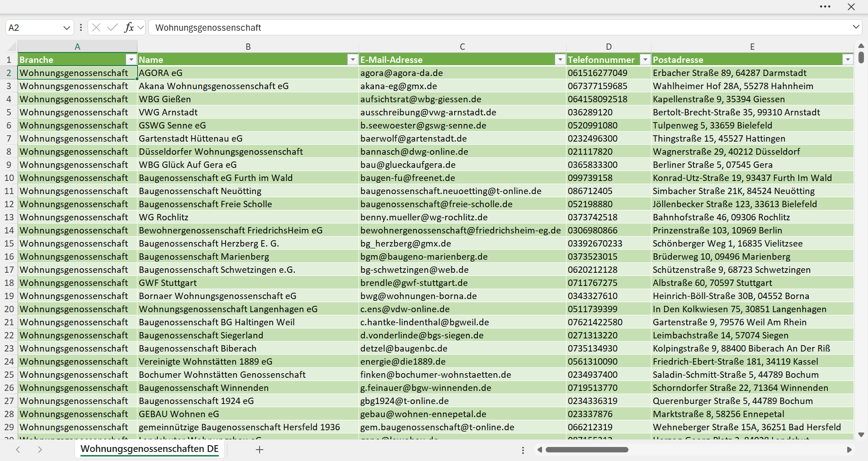The height and width of the screenshot is (461, 868).
Task: Select cell GWF Stuttgart
Action: tap(248, 283)
